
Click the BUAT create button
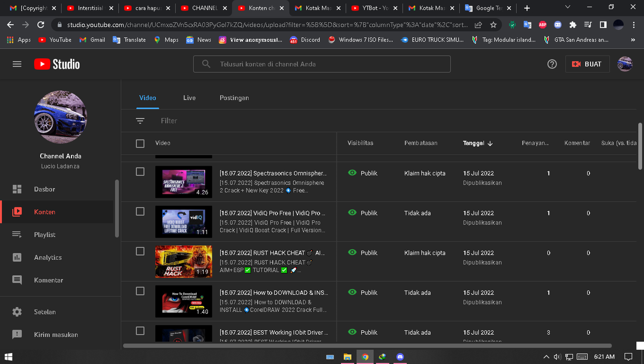click(587, 64)
